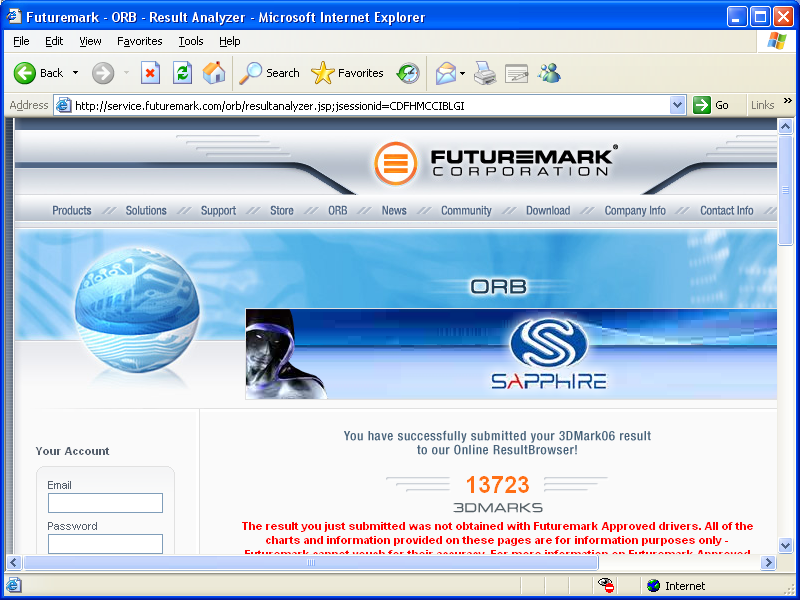Expand the Mail button dropdown arrow
800x600 pixels.
[462, 73]
